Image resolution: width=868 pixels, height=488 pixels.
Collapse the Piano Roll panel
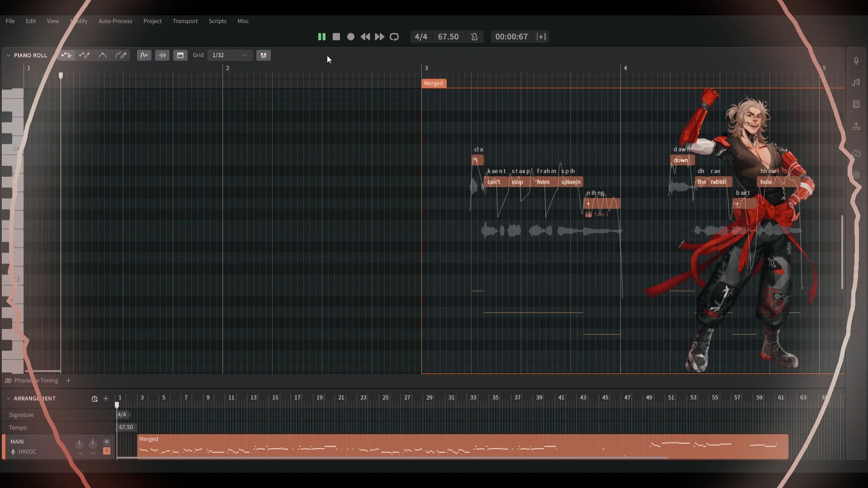[8, 55]
